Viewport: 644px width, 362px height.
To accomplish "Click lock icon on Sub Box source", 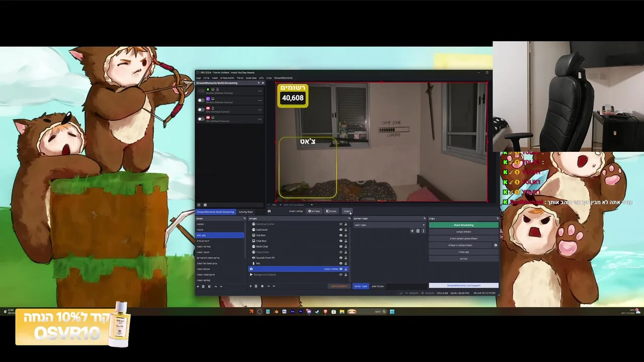I will [346, 235].
